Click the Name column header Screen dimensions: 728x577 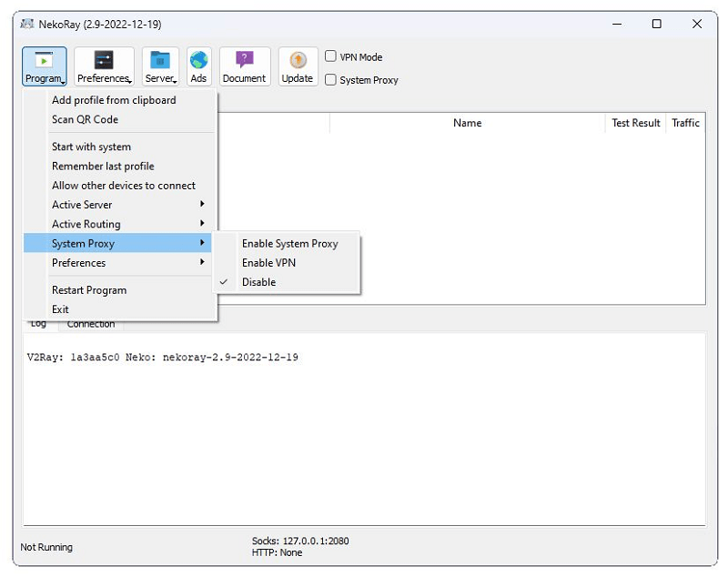tap(467, 123)
